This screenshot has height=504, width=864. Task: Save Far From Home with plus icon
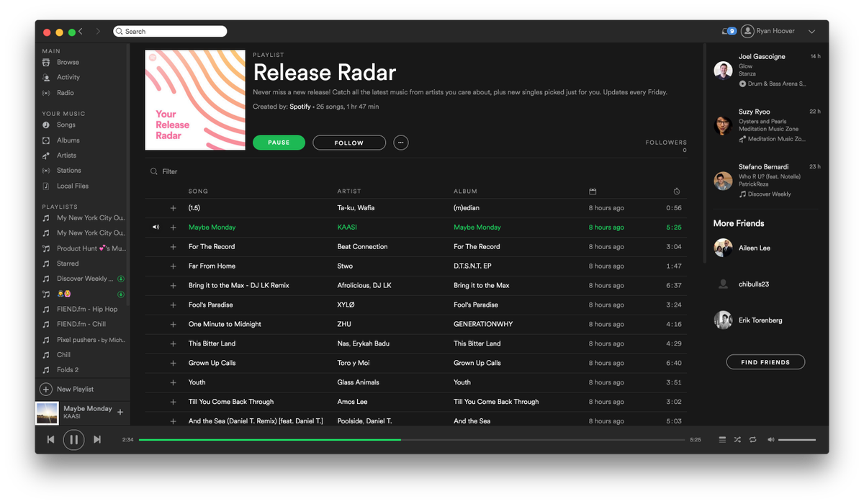(x=173, y=266)
